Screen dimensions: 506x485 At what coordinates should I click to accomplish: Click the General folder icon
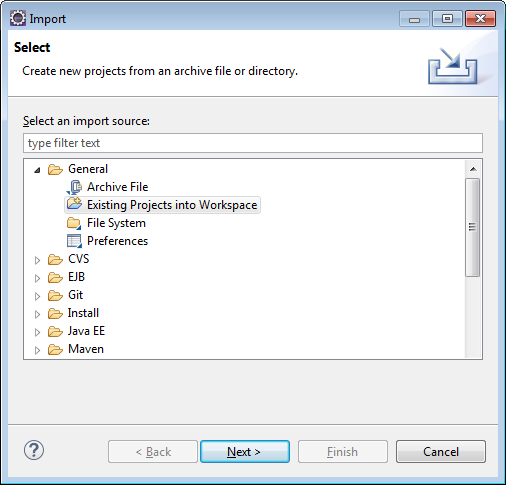(55, 169)
